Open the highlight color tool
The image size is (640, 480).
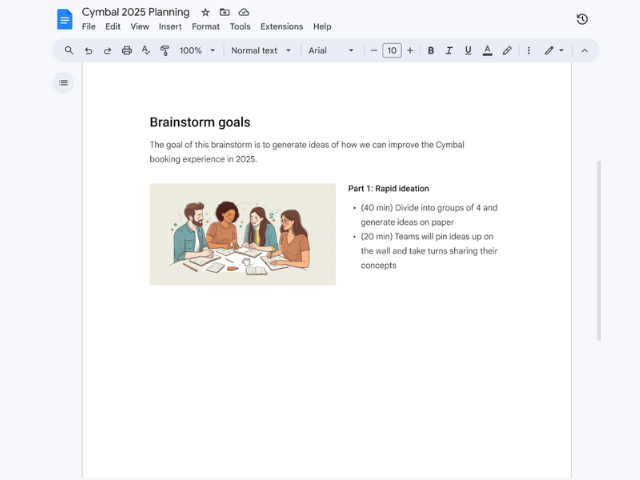(x=507, y=51)
